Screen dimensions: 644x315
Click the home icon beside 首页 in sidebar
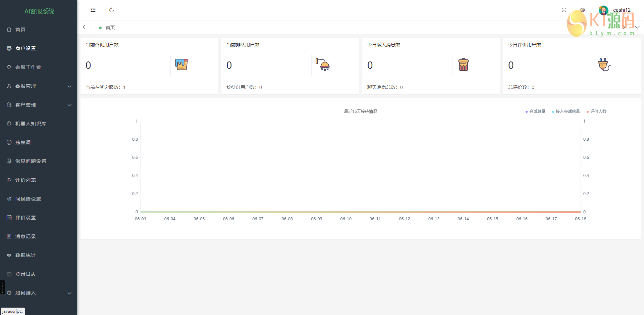pos(9,30)
